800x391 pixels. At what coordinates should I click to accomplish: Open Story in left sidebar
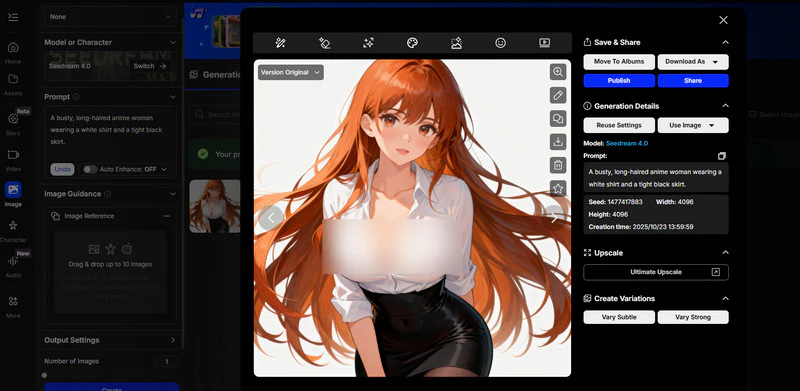tap(13, 124)
